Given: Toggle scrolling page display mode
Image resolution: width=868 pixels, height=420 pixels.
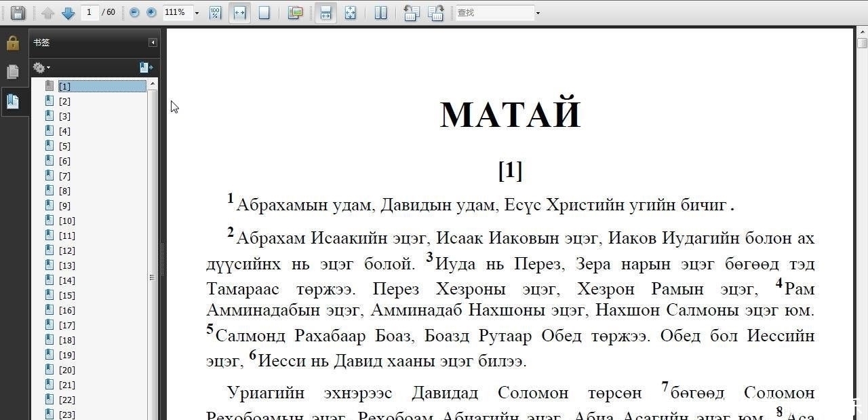Looking at the screenshot, I should tap(326, 12).
